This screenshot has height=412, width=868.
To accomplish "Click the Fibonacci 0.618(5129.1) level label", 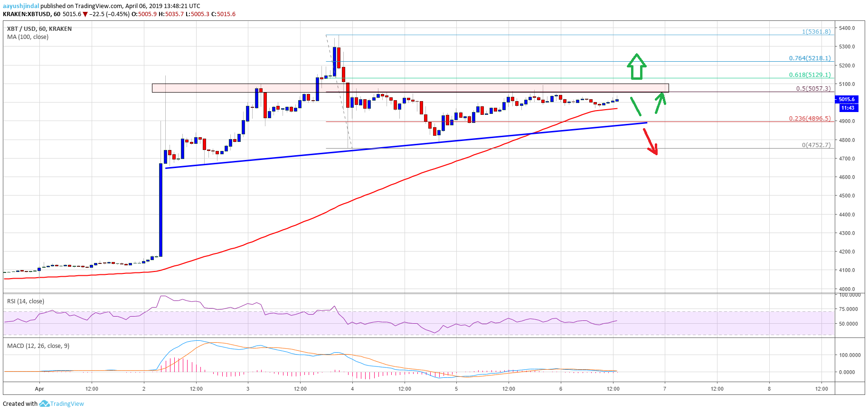I will [x=810, y=75].
